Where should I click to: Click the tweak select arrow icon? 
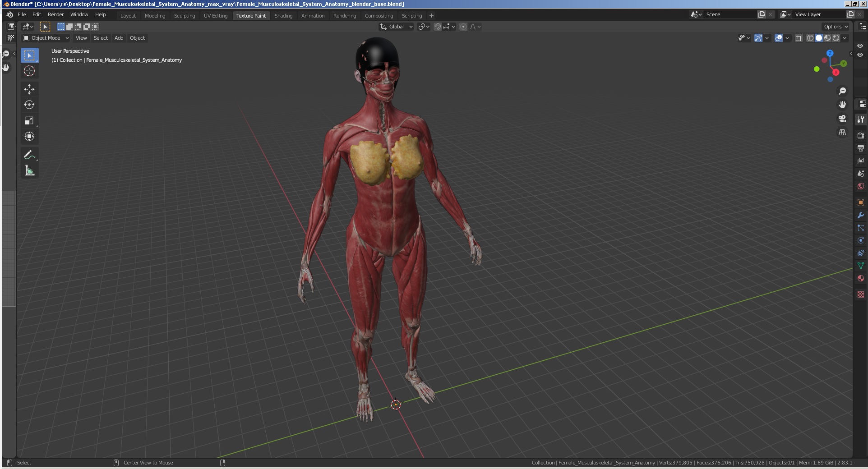(x=45, y=27)
